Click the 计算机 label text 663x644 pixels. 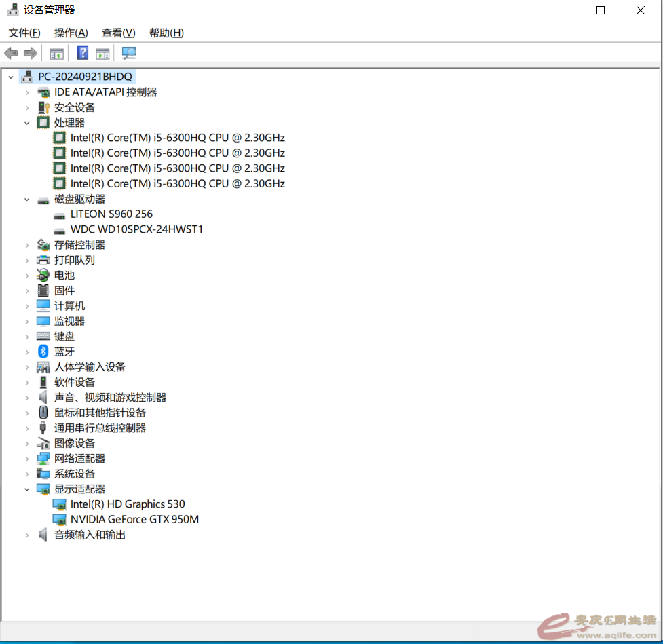click(69, 306)
